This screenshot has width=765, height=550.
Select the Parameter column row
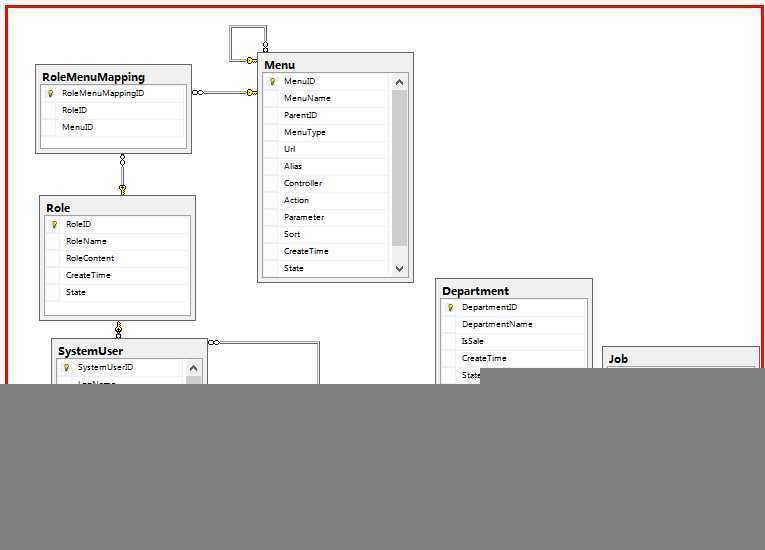[x=326, y=218]
